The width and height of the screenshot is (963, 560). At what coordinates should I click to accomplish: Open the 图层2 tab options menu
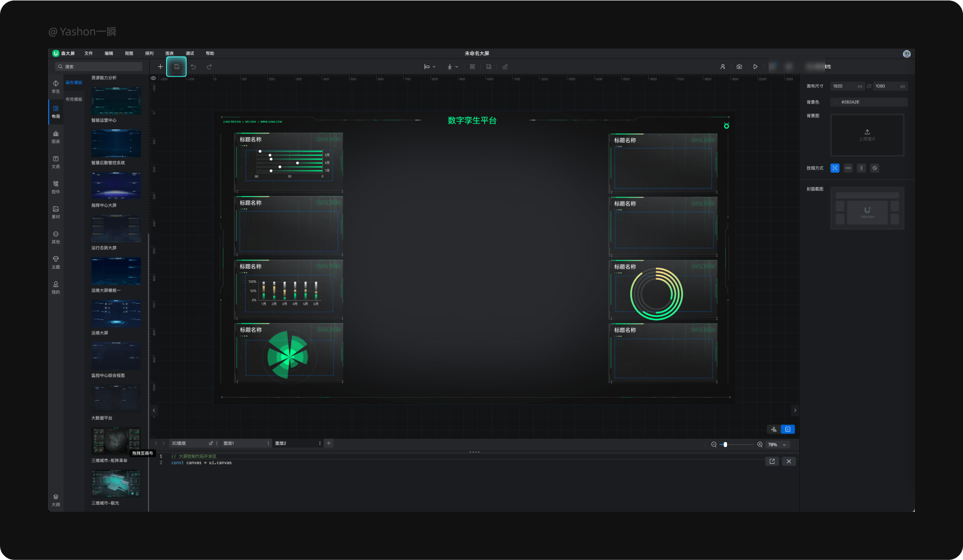[x=320, y=443]
